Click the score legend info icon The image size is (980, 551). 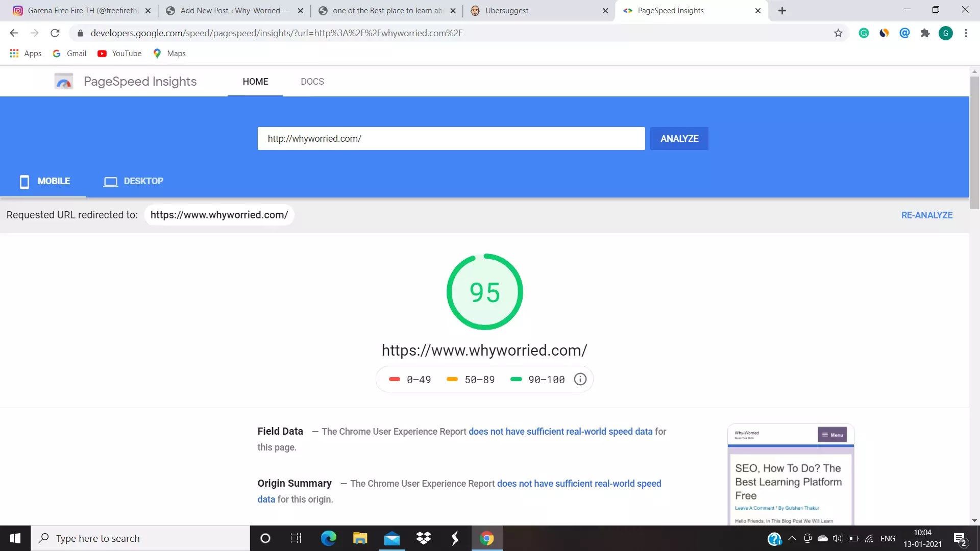[580, 379]
